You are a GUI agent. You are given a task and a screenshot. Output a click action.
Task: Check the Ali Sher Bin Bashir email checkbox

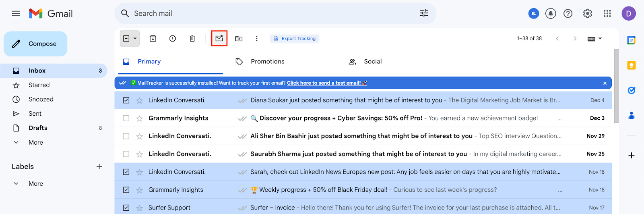click(126, 136)
